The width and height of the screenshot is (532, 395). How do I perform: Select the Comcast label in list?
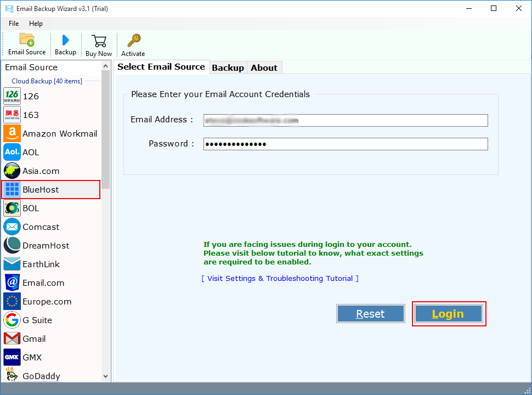(41, 227)
